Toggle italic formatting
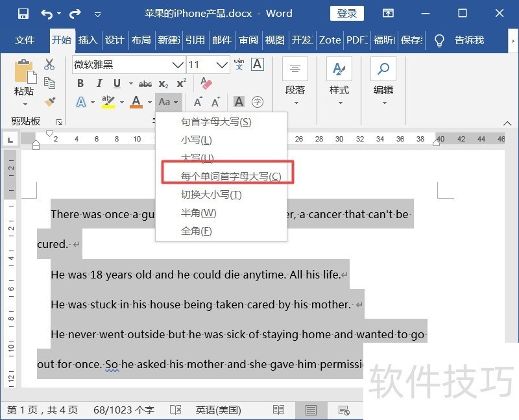Screen dimensions: 519x420 (x=99, y=84)
